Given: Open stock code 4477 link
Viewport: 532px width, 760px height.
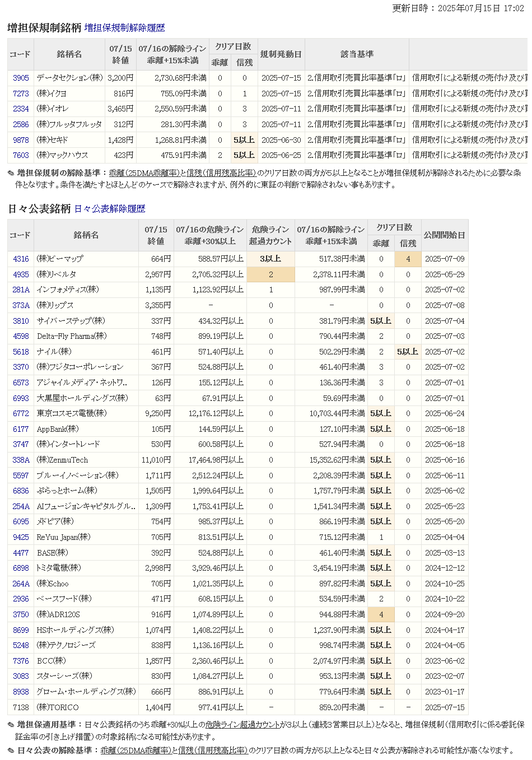Looking at the screenshot, I should (x=21, y=553).
